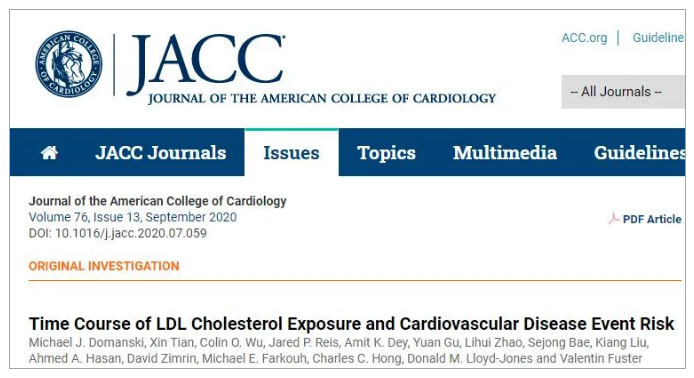Open the Topics menu
Screen dimensions: 694x378
[x=386, y=153]
